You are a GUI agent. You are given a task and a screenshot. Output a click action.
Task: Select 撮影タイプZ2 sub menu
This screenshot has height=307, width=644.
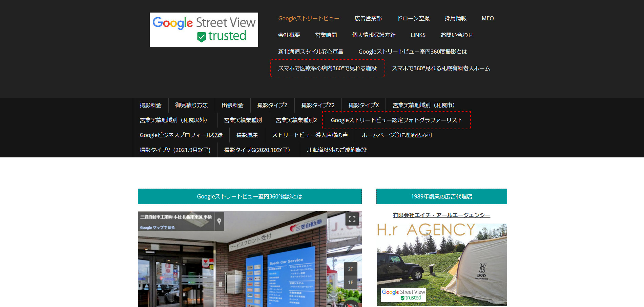(x=318, y=105)
